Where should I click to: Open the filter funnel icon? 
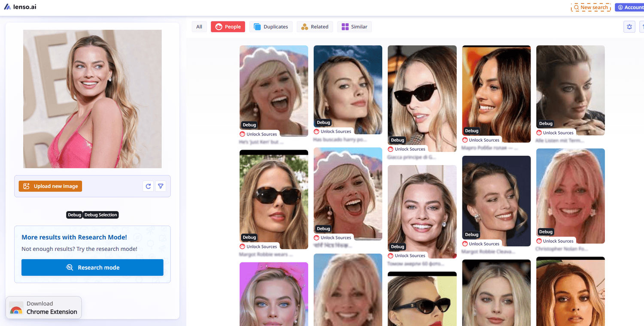pos(161,186)
